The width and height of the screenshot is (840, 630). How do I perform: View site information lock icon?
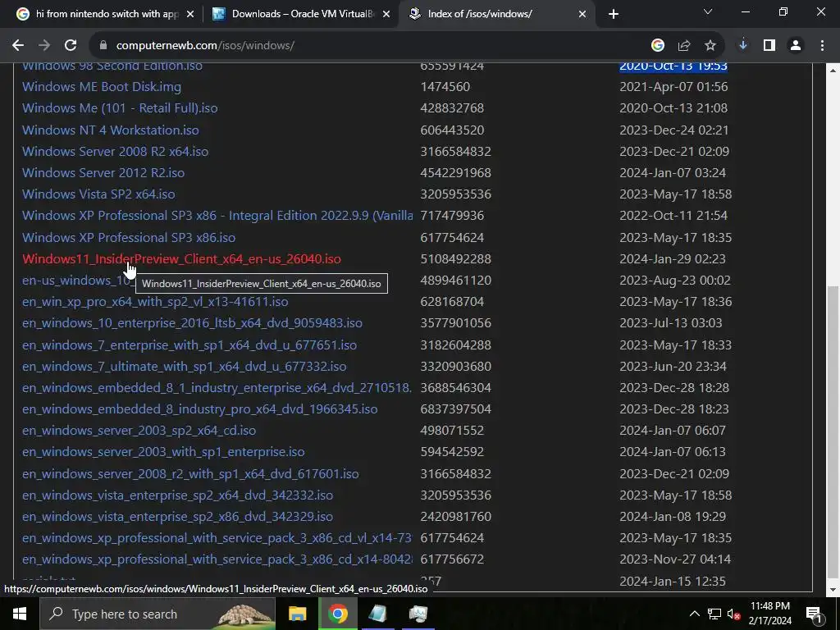(x=103, y=46)
